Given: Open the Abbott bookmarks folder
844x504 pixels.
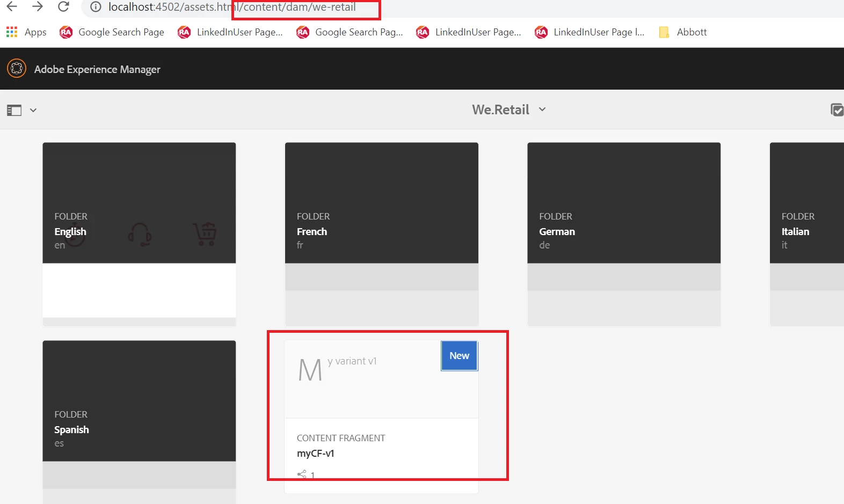Looking at the screenshot, I should coord(683,32).
